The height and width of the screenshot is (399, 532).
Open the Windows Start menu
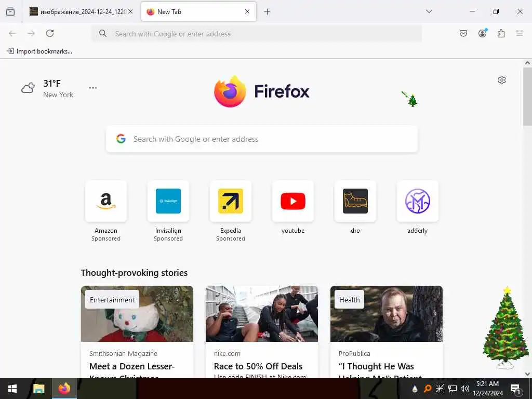[x=12, y=389]
